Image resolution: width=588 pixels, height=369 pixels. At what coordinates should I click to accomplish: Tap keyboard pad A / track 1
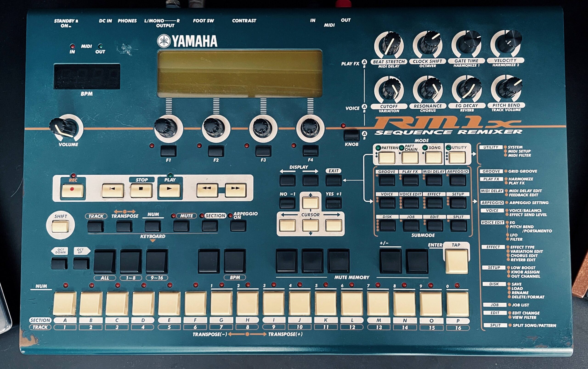65,303
